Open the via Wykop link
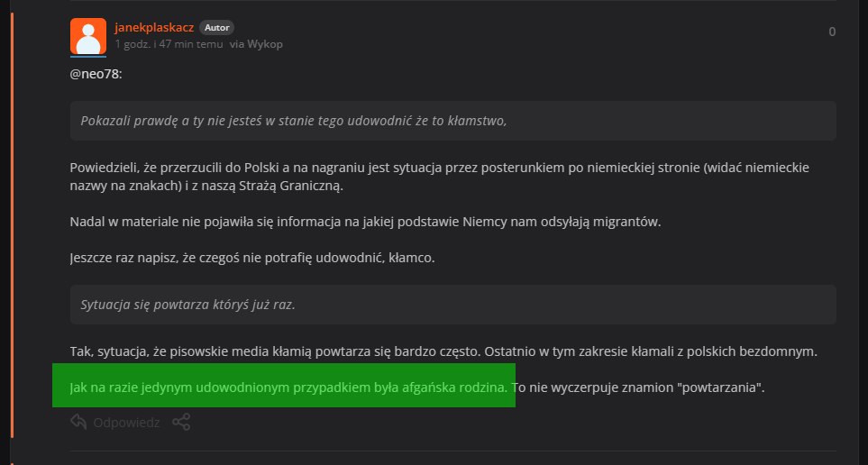Image resolution: width=868 pixels, height=465 pixels. click(x=257, y=44)
